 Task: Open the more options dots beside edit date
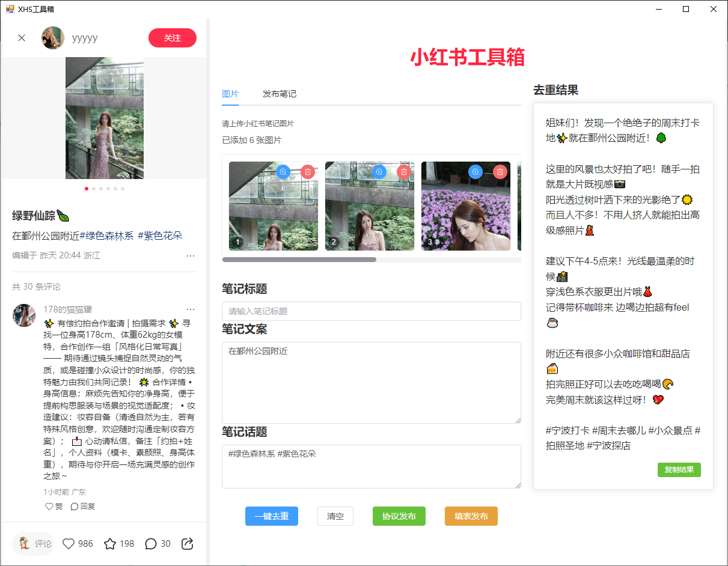(x=191, y=255)
